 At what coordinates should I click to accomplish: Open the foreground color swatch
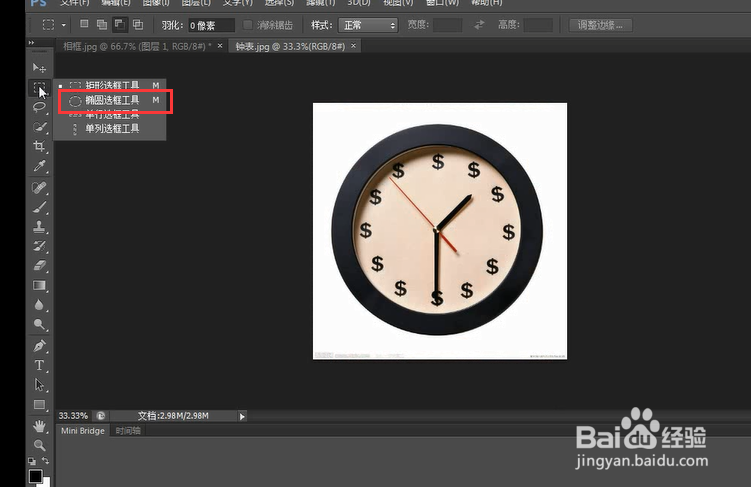pos(35,476)
